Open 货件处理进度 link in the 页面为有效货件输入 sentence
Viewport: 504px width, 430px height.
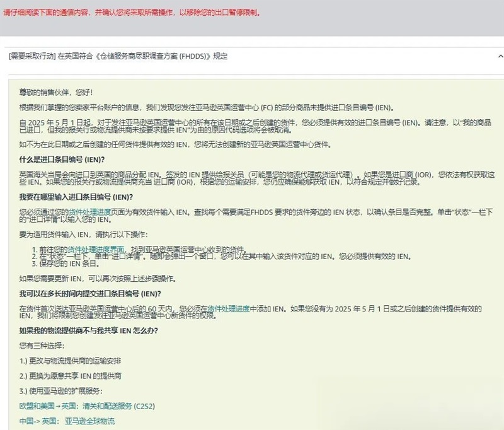coord(90,213)
